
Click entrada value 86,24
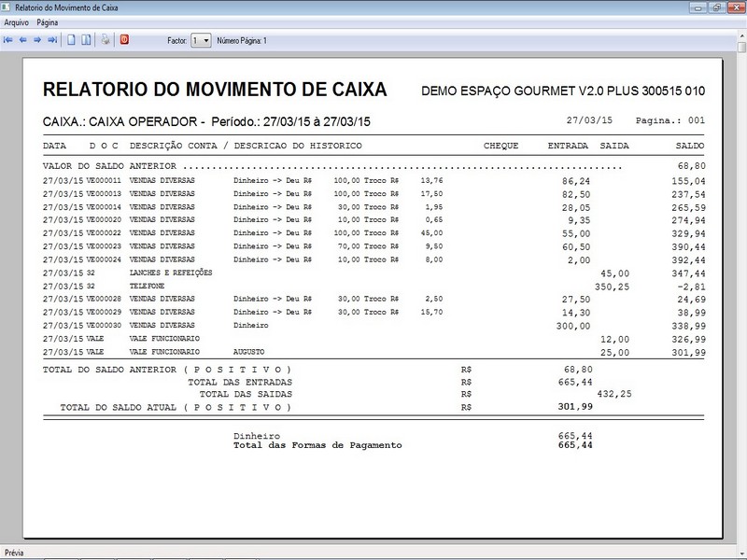(x=576, y=181)
